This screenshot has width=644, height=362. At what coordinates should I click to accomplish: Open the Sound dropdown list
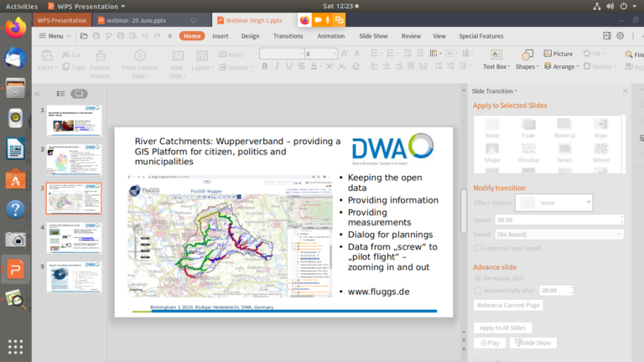(558, 235)
